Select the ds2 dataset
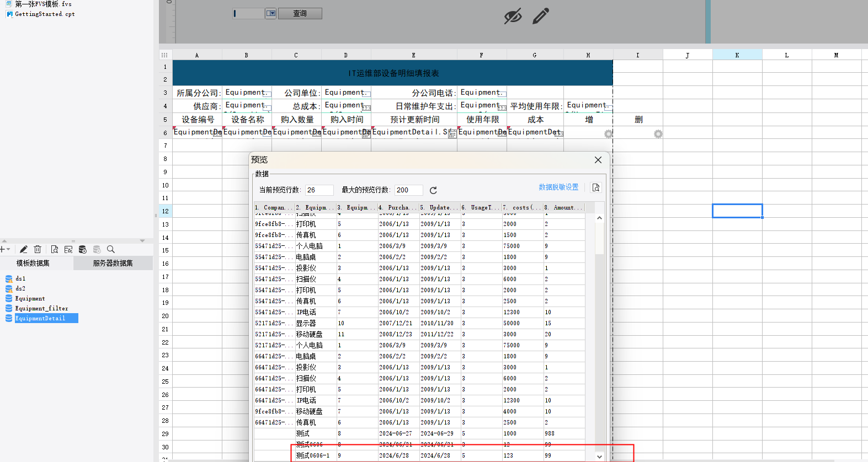 pos(20,288)
